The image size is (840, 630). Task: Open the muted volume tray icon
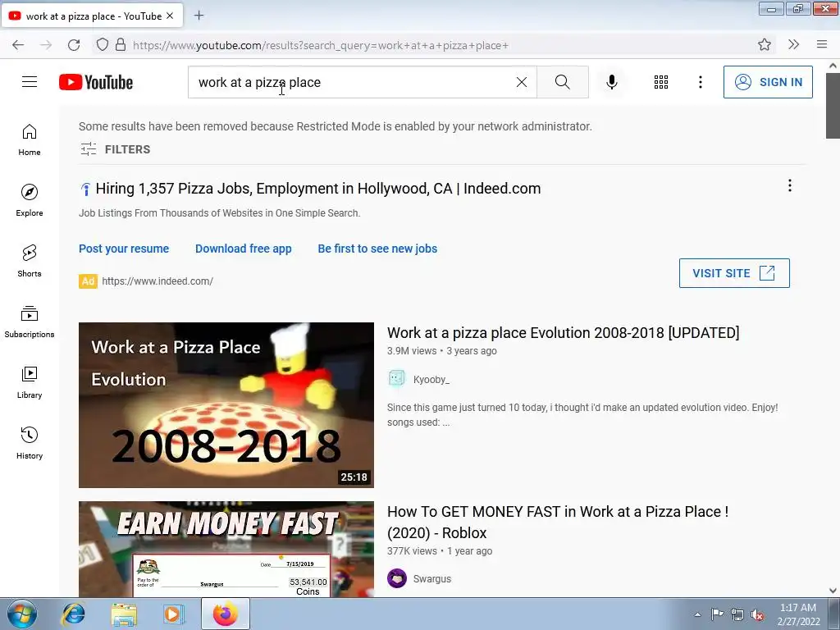point(757,614)
